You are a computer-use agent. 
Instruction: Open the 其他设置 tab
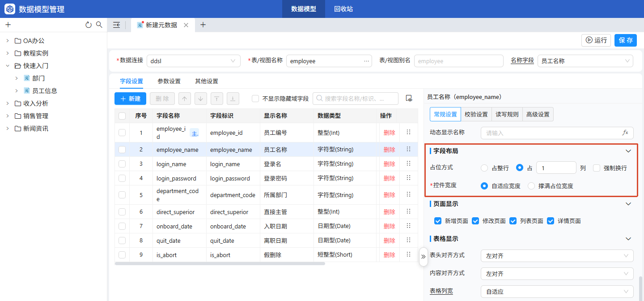click(x=207, y=82)
